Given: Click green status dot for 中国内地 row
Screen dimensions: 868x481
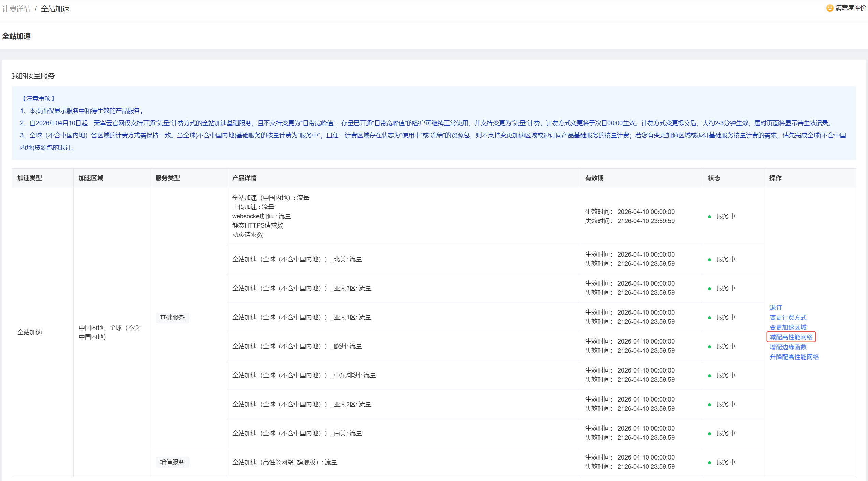Looking at the screenshot, I should (709, 217).
